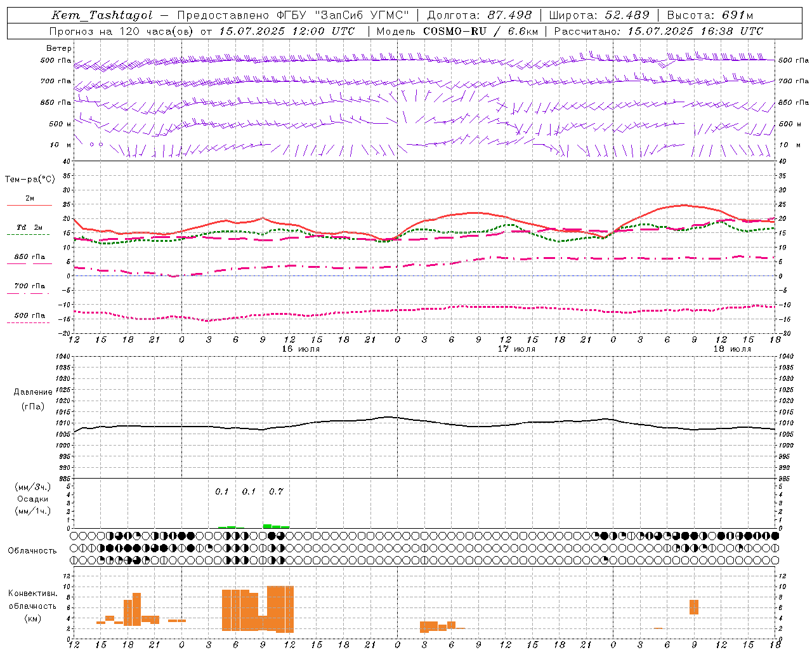812x650 pixels.
Task: Click the latitude value Широта: 52.489
Action: pyautogui.click(x=599, y=15)
